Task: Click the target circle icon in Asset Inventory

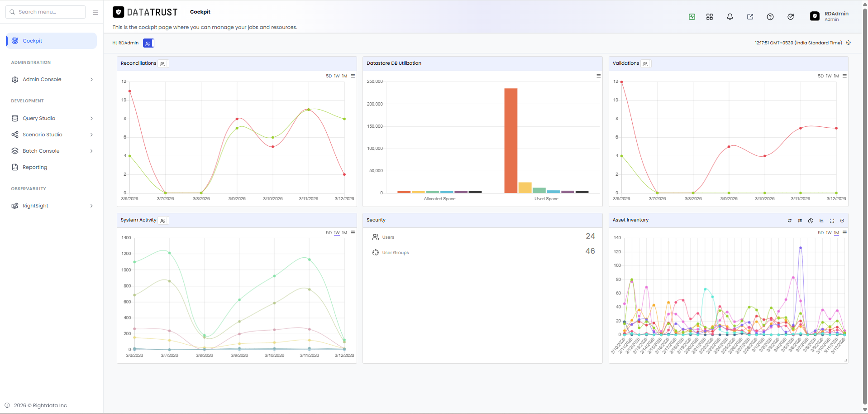Action: click(842, 221)
